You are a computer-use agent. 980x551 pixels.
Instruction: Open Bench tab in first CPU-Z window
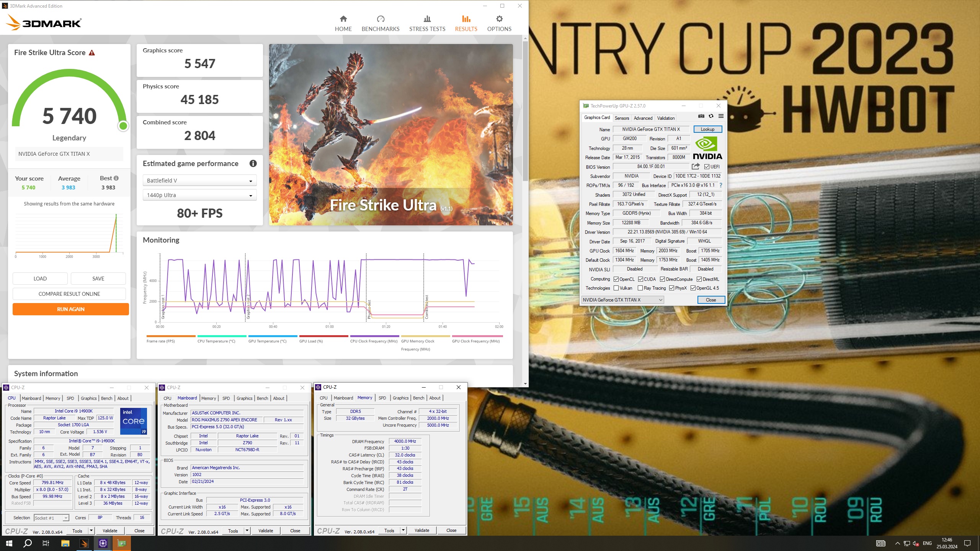pos(106,398)
